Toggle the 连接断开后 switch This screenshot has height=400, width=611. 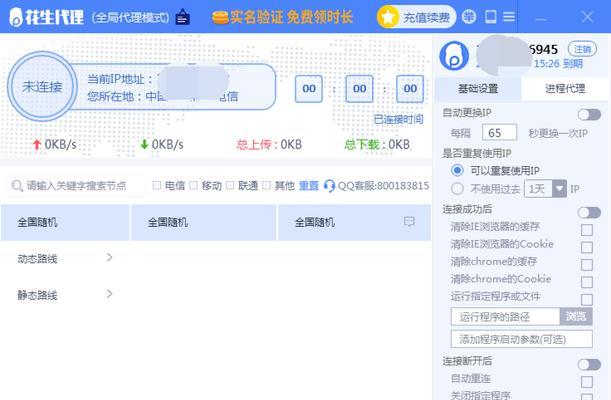tap(589, 364)
